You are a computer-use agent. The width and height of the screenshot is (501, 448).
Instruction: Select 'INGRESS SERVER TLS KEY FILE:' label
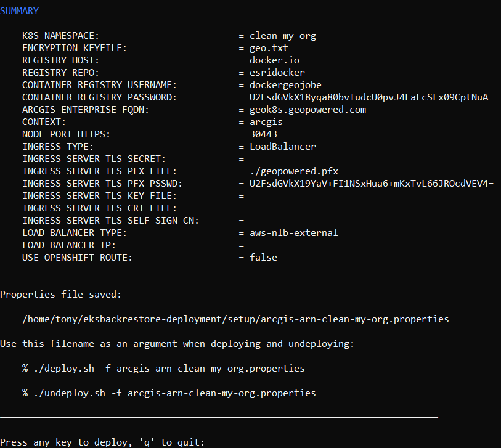click(x=99, y=196)
